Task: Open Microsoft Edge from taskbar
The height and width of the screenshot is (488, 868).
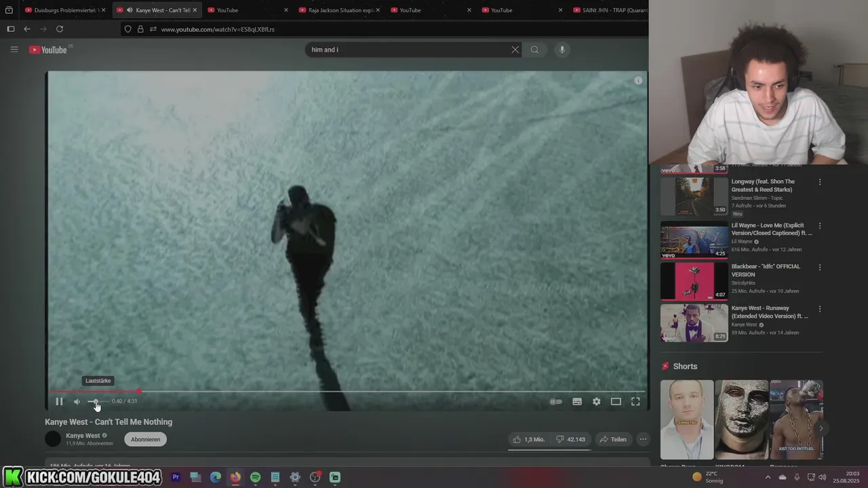Action: 216,477
